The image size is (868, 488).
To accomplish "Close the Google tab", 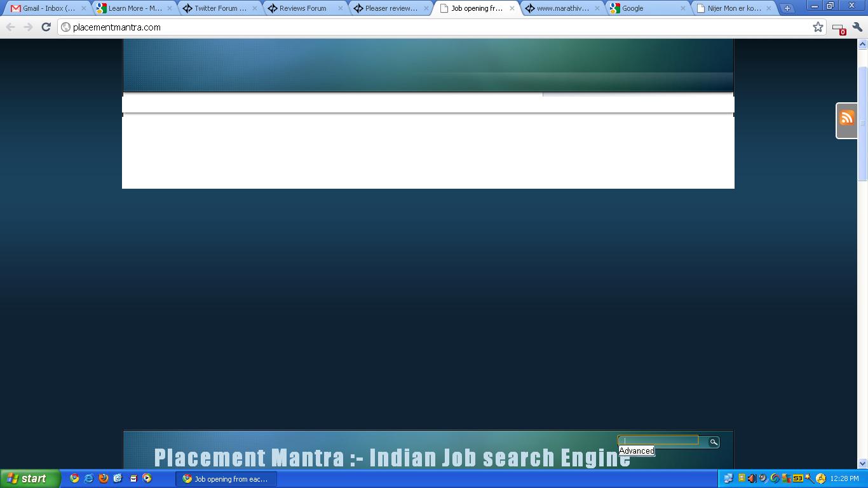I will click(684, 8).
